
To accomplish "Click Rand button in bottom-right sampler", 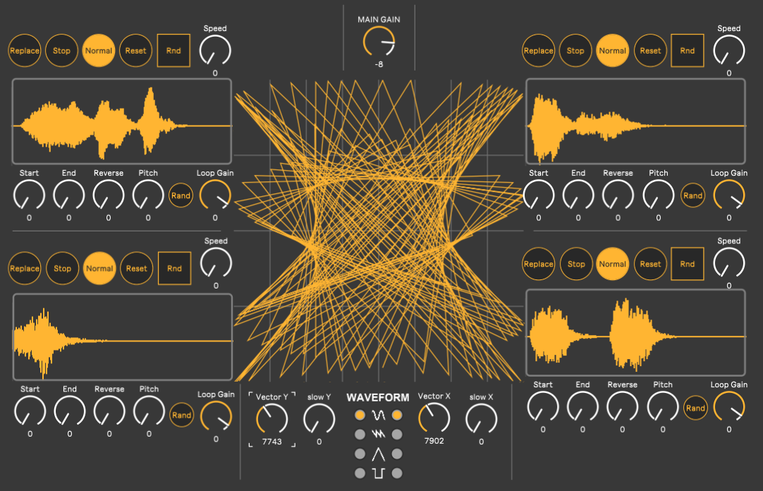I will pyautogui.click(x=695, y=408).
